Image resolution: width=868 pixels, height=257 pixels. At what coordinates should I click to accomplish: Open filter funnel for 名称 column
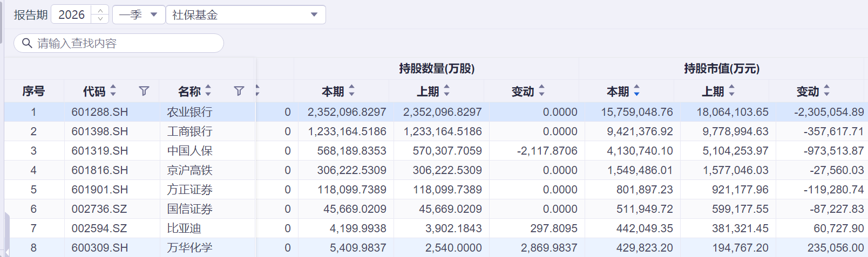point(239,91)
